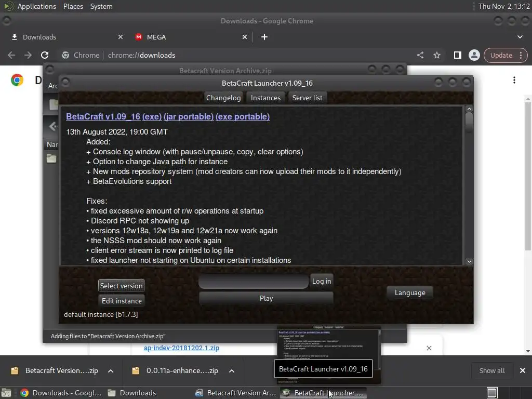Expand options for 0.0.11a-enhance zip download
532x399 pixels.
tap(232, 371)
